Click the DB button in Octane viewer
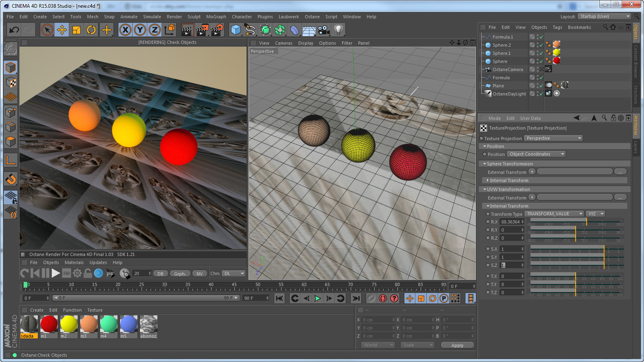Screen dimensions: 644x362 coord(161,274)
